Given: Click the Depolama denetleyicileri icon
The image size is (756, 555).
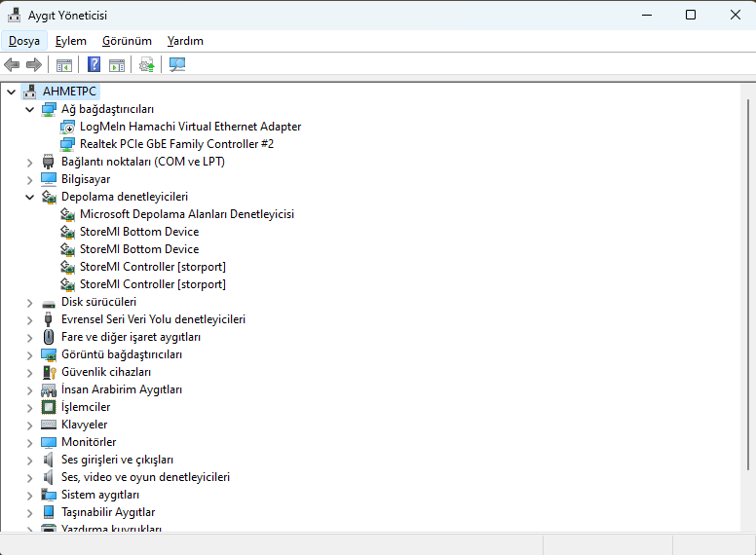Looking at the screenshot, I should 48,197.
